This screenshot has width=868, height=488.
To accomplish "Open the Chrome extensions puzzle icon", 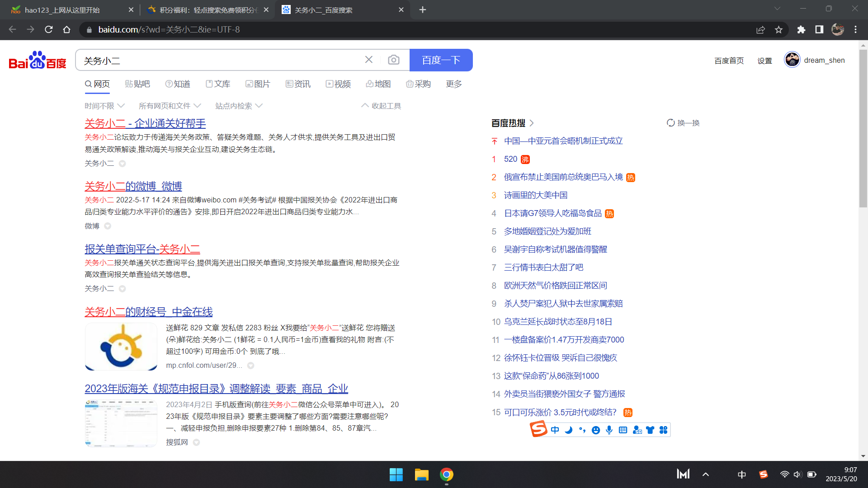I will click(x=801, y=29).
